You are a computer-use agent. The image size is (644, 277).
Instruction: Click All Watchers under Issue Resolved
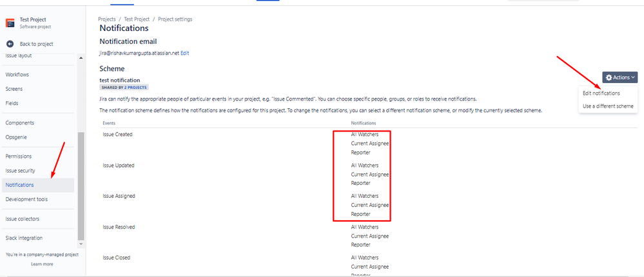[365, 227]
